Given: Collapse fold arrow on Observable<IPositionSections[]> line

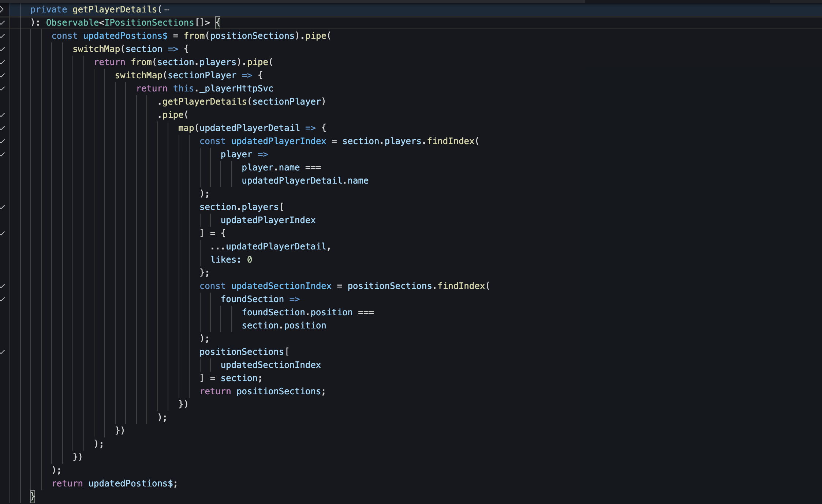Looking at the screenshot, I should [2, 23].
